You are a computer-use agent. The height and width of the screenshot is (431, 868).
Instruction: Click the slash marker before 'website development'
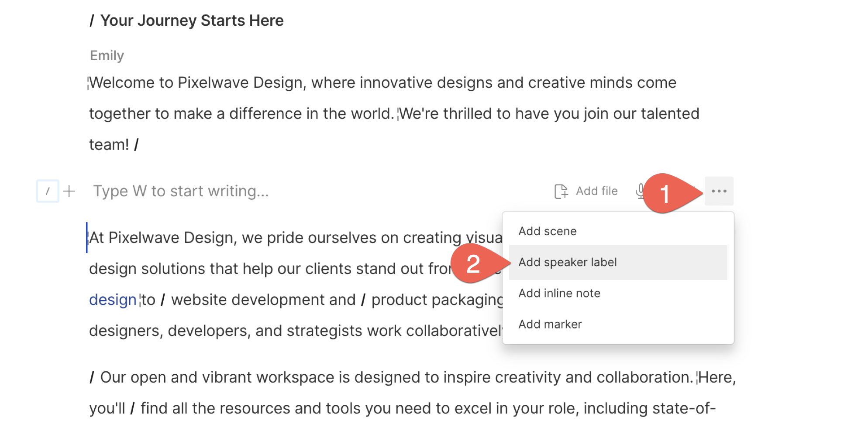coord(162,300)
